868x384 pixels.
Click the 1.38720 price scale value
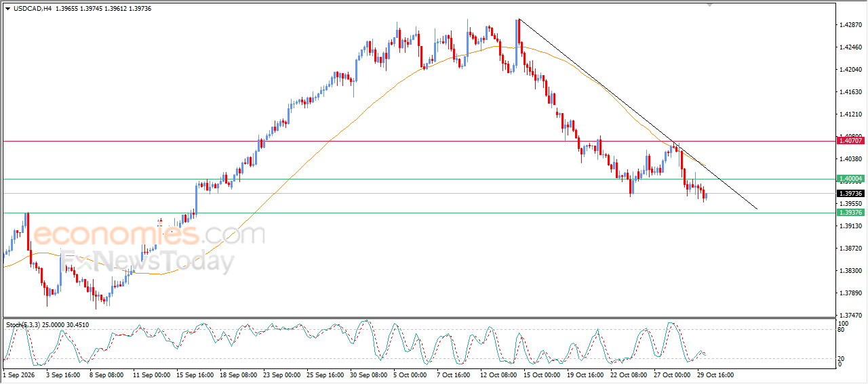click(x=850, y=249)
